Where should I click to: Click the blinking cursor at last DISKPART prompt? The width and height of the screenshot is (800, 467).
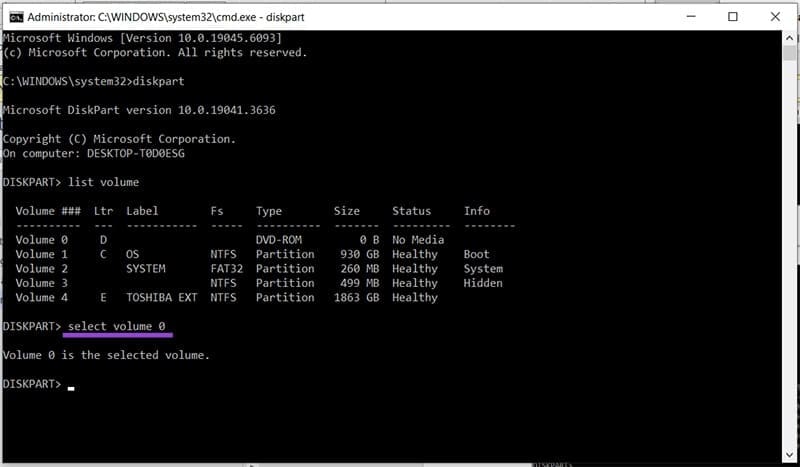point(71,389)
